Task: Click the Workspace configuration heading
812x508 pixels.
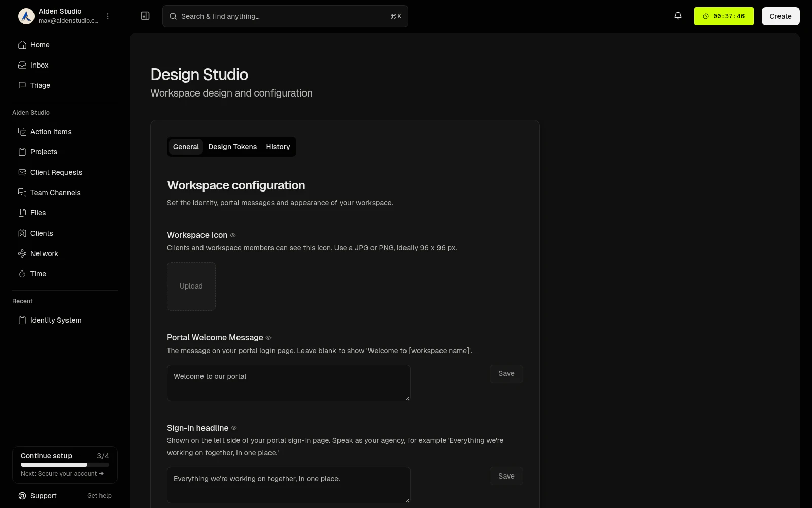Action: [236, 185]
